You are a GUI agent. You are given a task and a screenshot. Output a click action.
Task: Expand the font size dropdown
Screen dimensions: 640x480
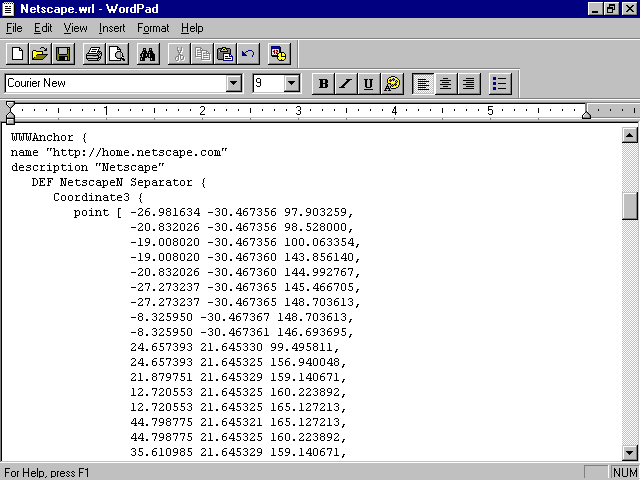point(292,84)
